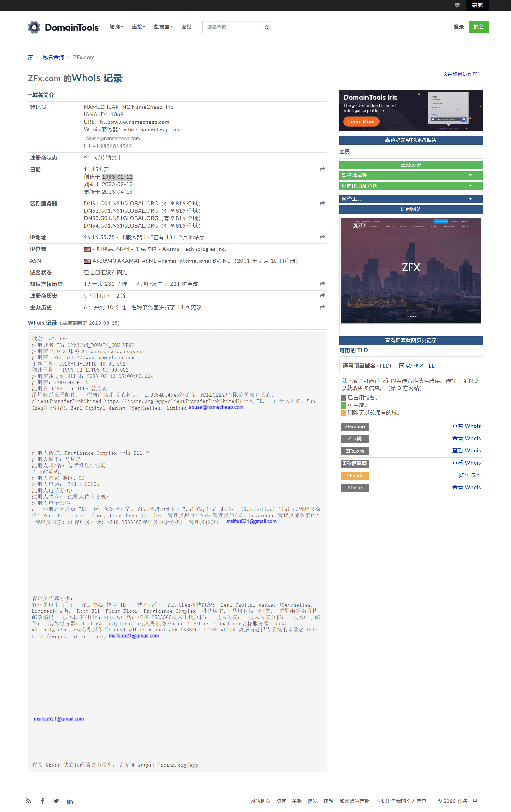The image size is (511, 812).
Task: Click the green 主办历史 button
Action: [x=411, y=165]
